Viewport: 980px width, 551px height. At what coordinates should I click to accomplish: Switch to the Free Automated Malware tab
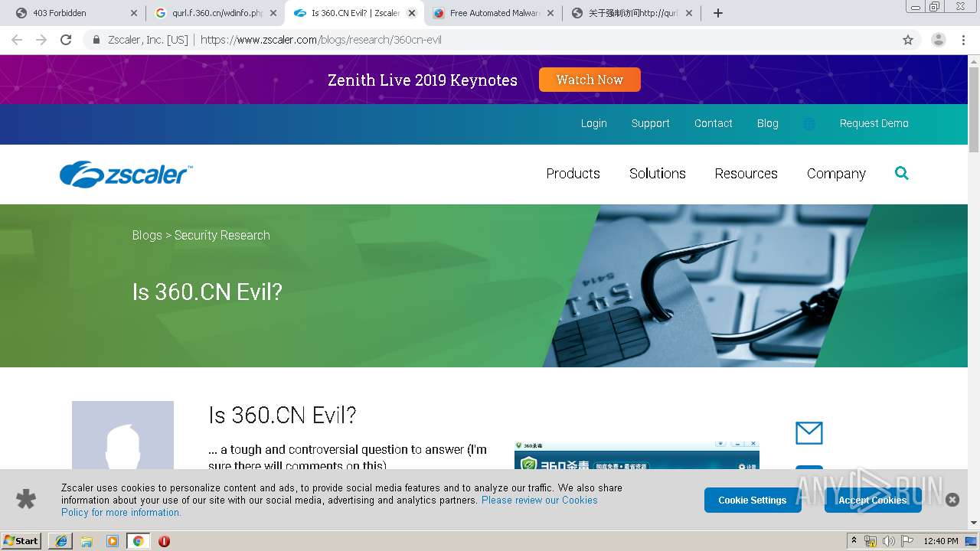pyautogui.click(x=492, y=13)
